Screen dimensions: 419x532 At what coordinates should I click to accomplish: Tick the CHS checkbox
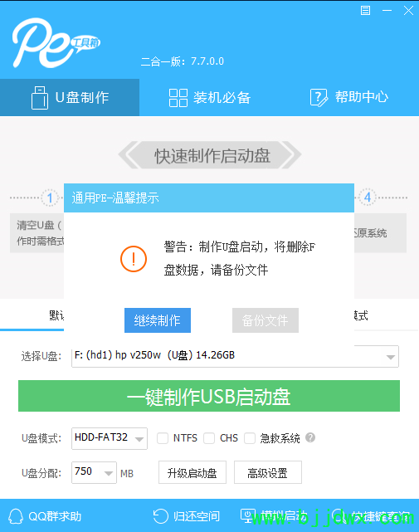(209, 438)
